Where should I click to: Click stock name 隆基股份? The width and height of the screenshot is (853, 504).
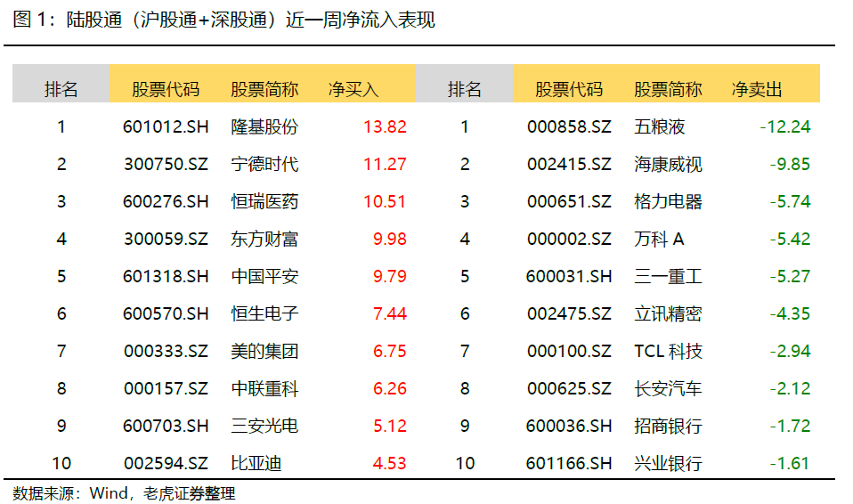[264, 126]
